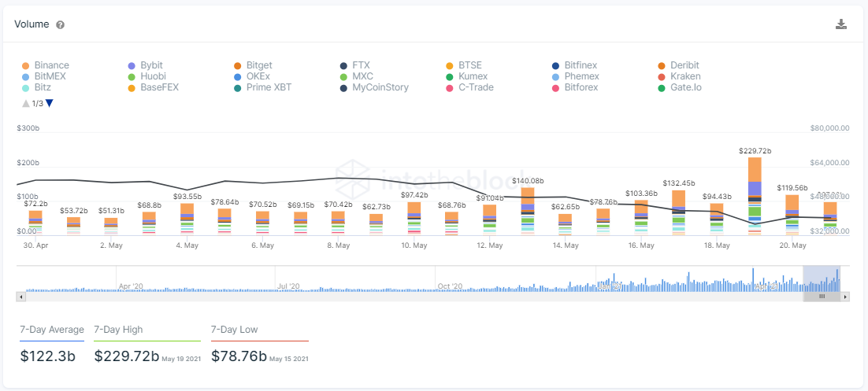
Task: Click the download chart icon
Action: (x=841, y=24)
